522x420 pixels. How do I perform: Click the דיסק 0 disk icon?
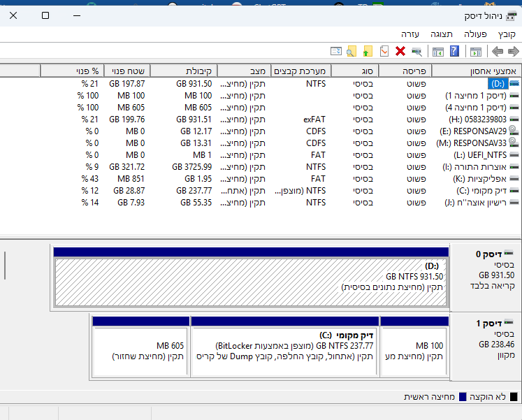pos(509,253)
